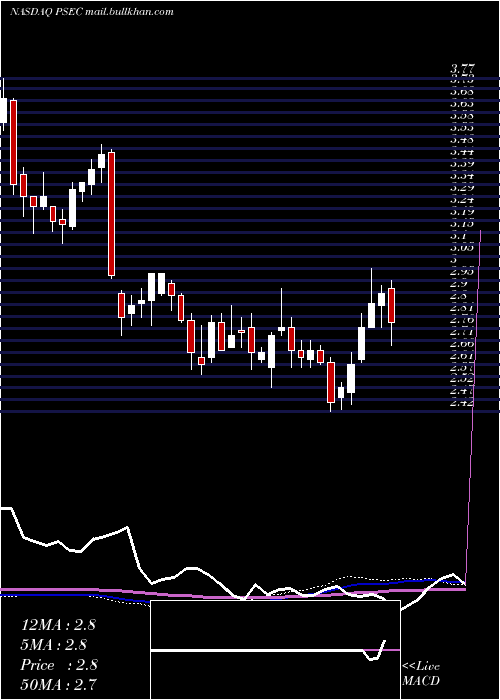Click the 5MA : 2.8 reading

pyautogui.click(x=54, y=645)
